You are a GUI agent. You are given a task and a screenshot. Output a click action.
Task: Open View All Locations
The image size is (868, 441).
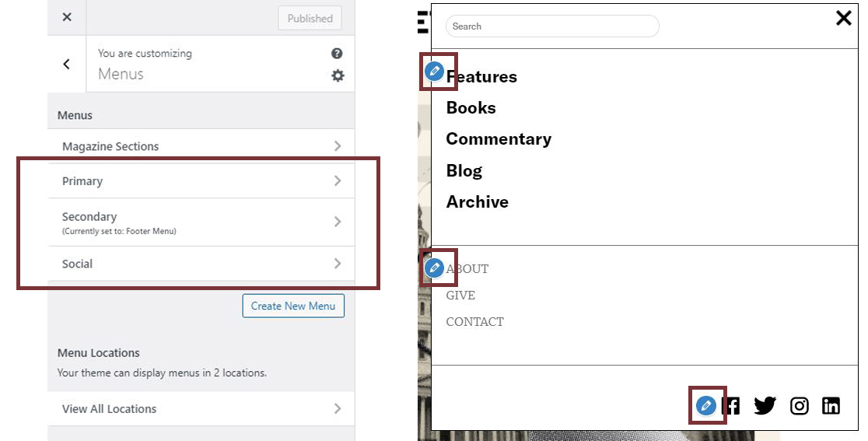(201, 408)
